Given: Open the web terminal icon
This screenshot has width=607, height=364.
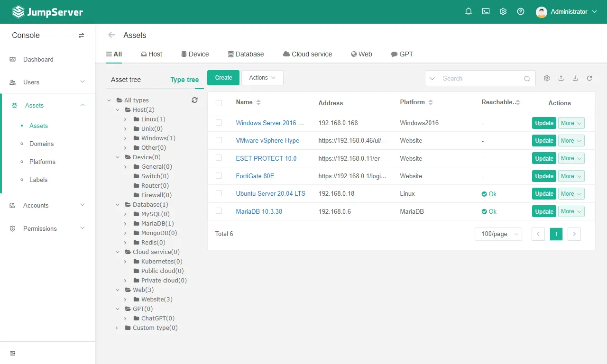Looking at the screenshot, I should pos(486,12).
